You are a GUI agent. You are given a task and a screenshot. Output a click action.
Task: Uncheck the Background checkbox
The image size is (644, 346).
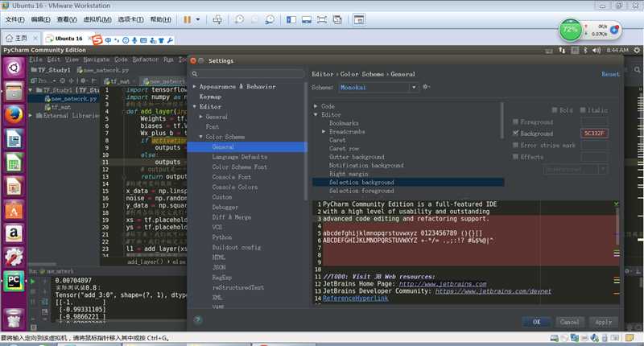point(515,134)
